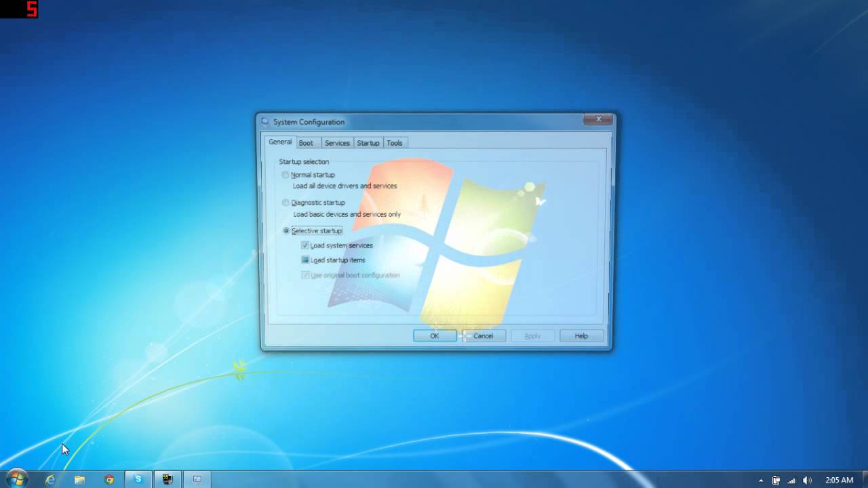Switch to the General tab

click(x=280, y=142)
